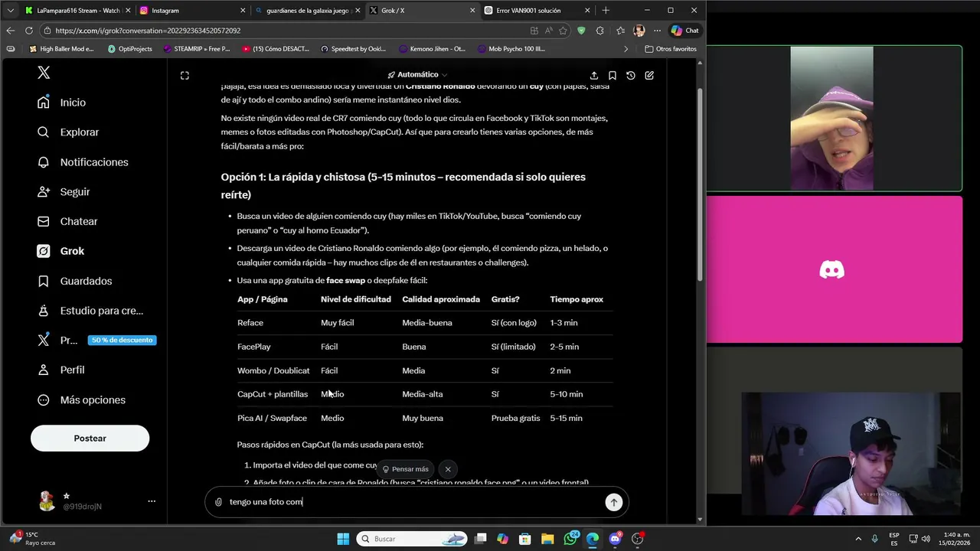Click the Pica AI / Swapface row label
Viewport: 980px width, 551px height.
272,418
